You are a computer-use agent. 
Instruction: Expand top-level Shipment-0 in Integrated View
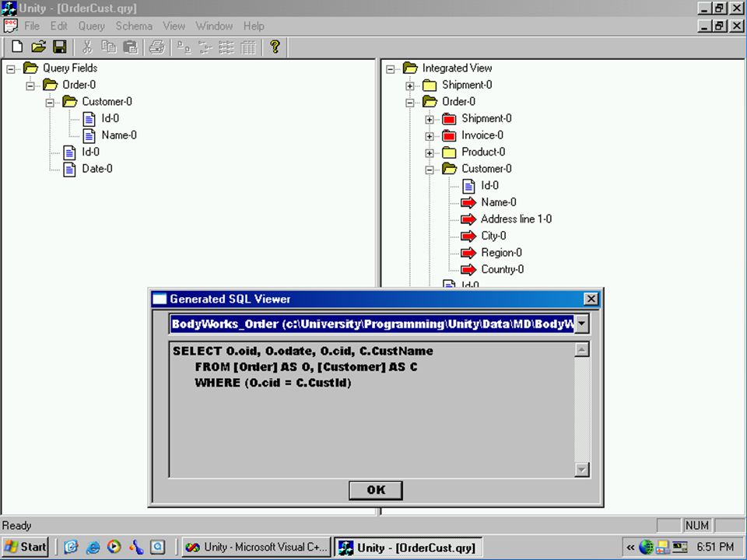pos(410,86)
